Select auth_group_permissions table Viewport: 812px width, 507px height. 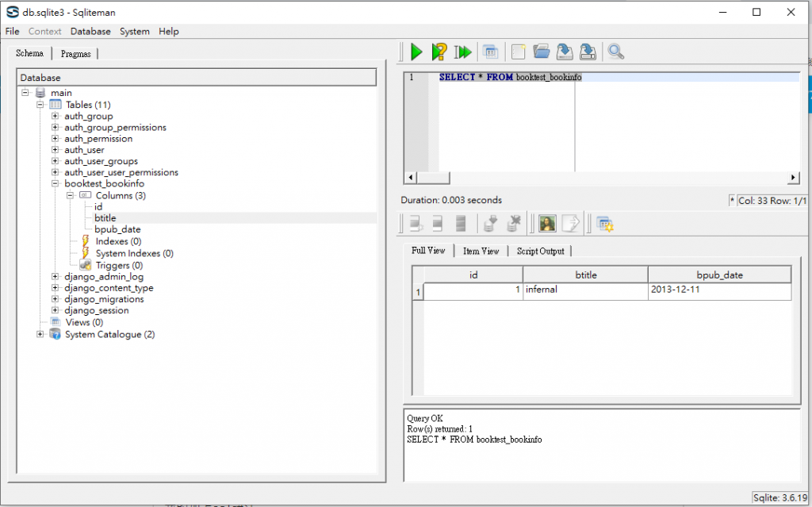[x=116, y=128]
